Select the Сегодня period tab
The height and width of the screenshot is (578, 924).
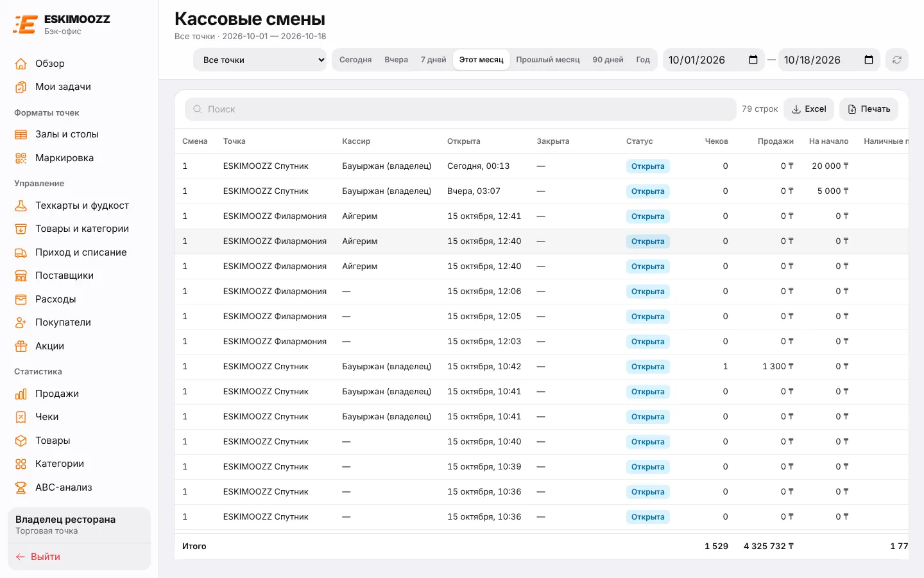click(x=355, y=60)
